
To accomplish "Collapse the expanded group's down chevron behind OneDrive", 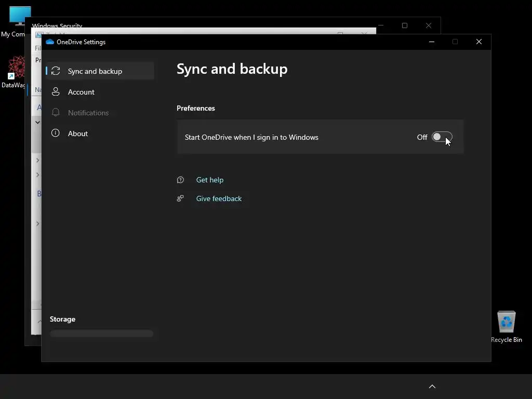I will coord(37,123).
